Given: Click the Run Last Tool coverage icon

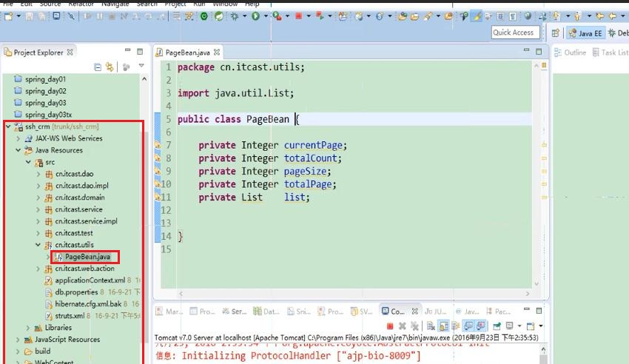Looking at the screenshot, I should tap(277, 16).
